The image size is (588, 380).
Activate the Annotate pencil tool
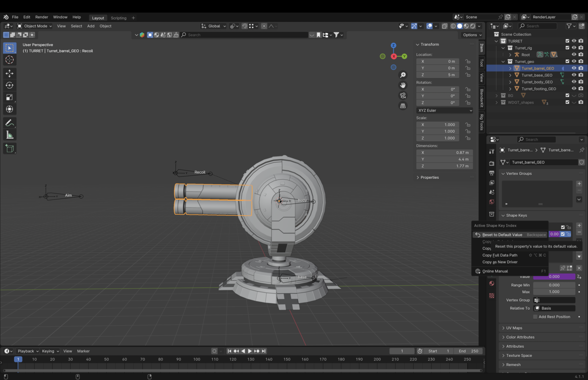tap(10, 123)
